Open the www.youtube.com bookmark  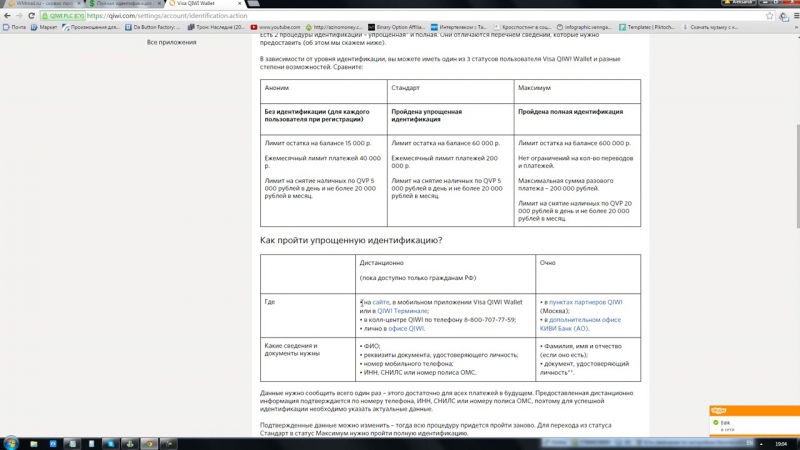280,27
